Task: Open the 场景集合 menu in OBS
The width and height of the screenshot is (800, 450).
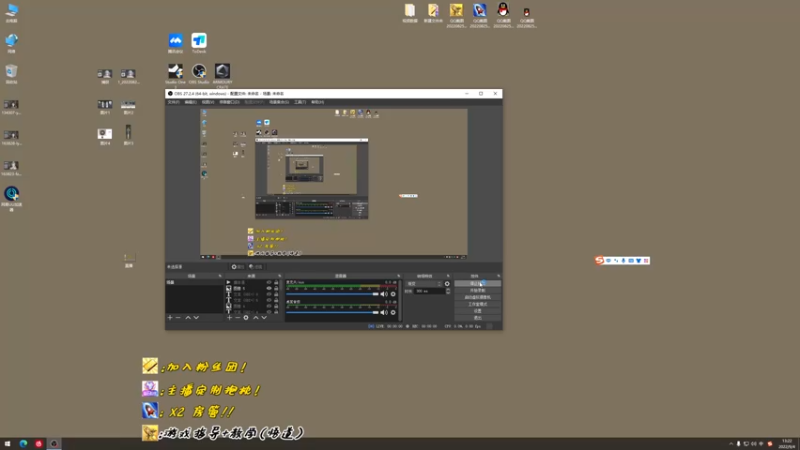Action: point(279,102)
